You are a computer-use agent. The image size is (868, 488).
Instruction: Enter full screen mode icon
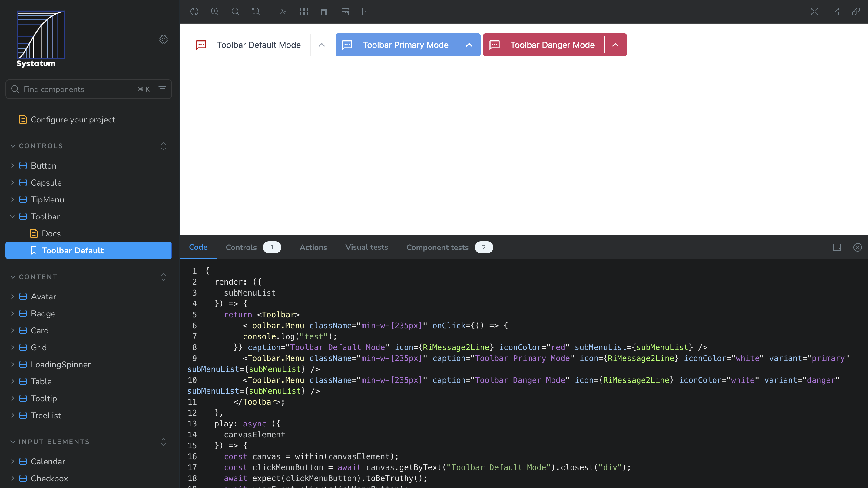coord(814,12)
